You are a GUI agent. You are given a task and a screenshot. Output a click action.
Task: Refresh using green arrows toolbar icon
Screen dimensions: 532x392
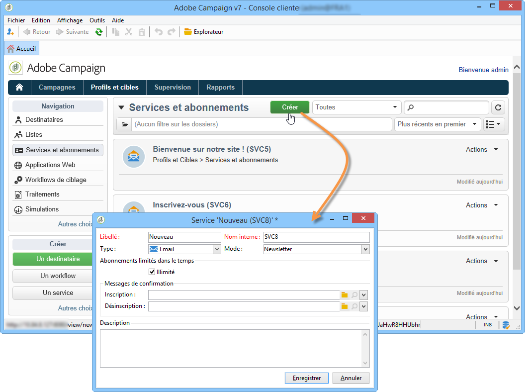[x=99, y=32]
